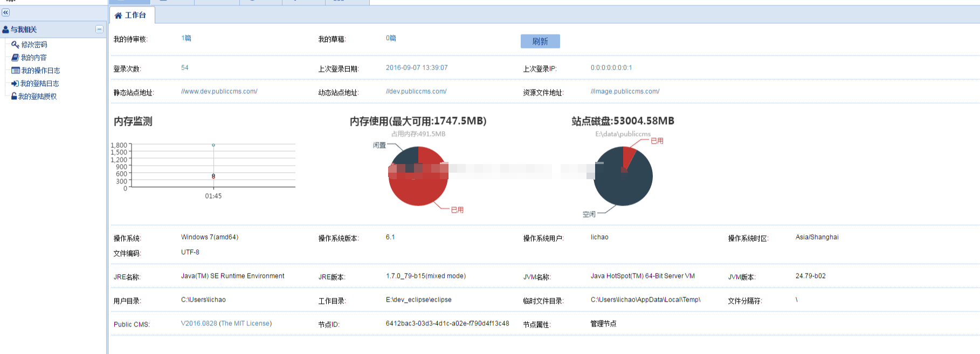Open //www.dev.publiccms.com/ static site link
The image size is (980, 354).
pos(219,92)
